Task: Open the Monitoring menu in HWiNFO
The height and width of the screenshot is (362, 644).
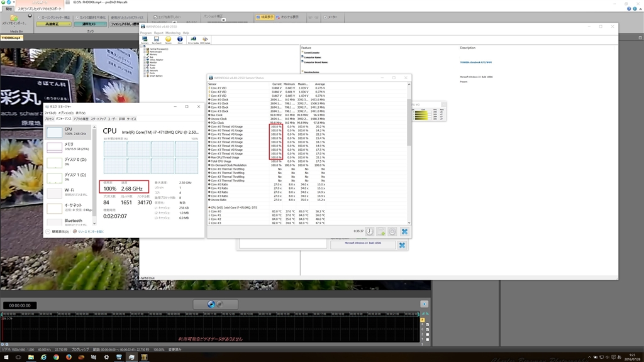Action: [172, 33]
